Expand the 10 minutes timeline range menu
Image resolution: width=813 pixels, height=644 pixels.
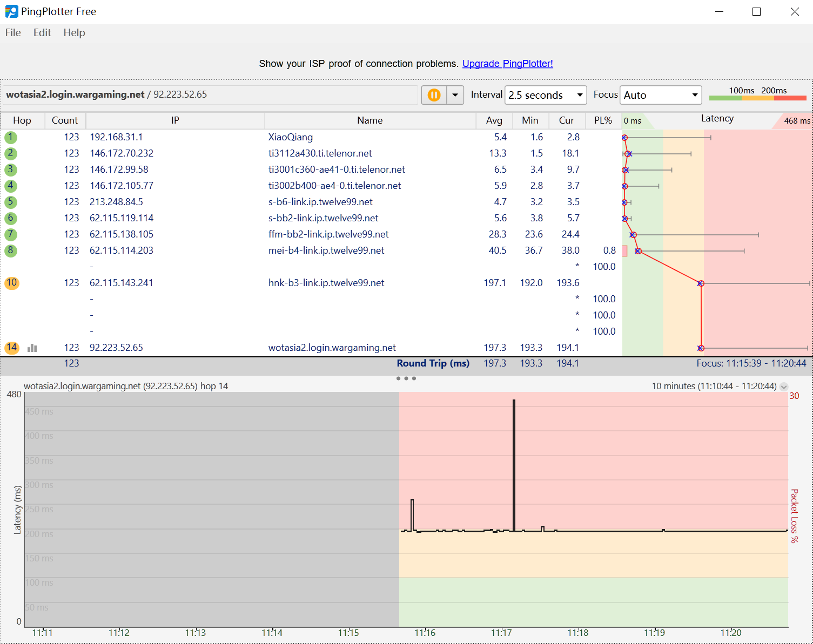tap(784, 387)
